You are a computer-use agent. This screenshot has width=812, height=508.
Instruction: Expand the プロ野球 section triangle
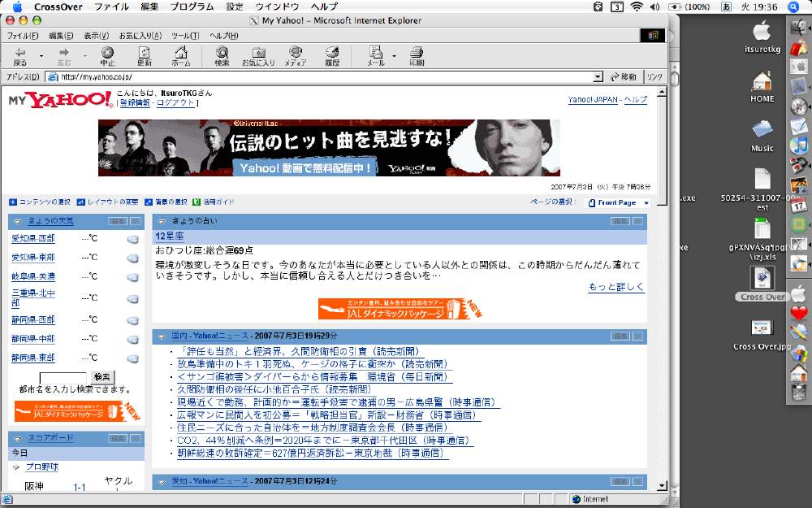point(16,467)
